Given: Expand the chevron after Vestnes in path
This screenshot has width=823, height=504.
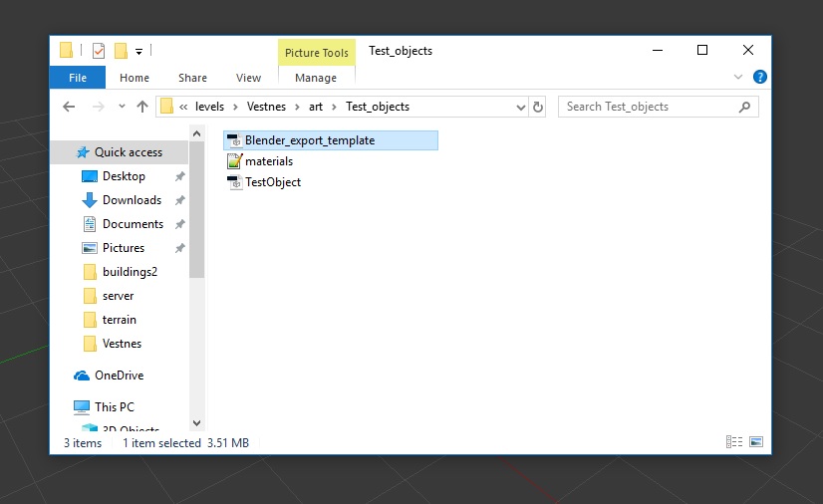Looking at the screenshot, I should pos(298,107).
